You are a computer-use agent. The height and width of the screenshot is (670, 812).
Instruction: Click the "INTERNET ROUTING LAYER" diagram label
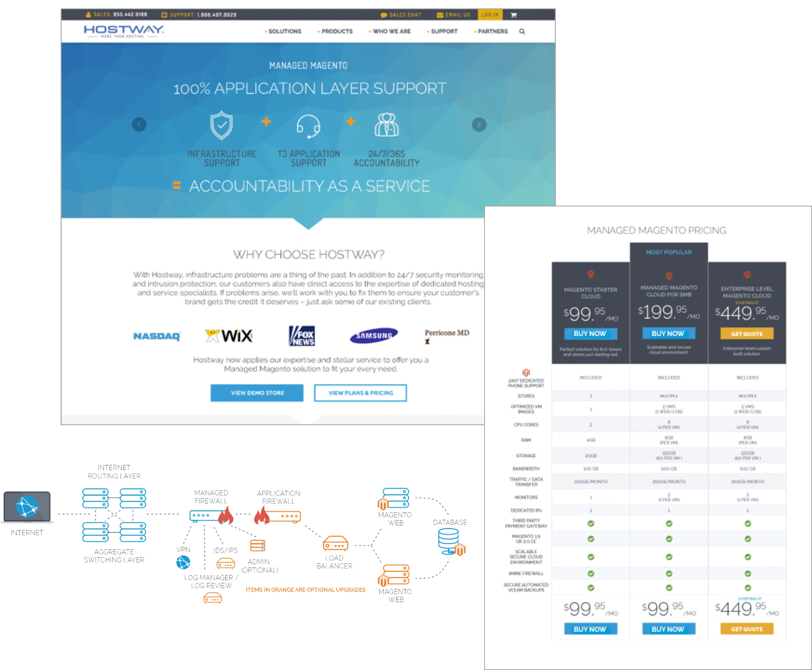pos(114,471)
